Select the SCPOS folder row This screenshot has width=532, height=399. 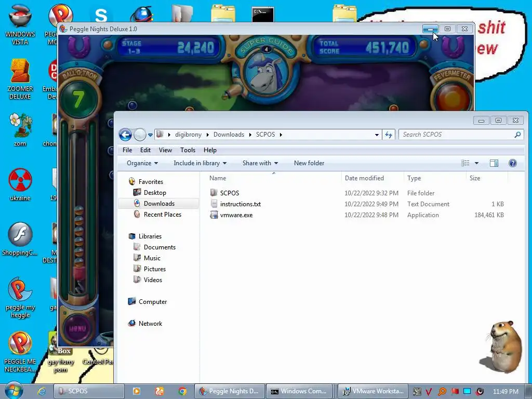[356, 193]
